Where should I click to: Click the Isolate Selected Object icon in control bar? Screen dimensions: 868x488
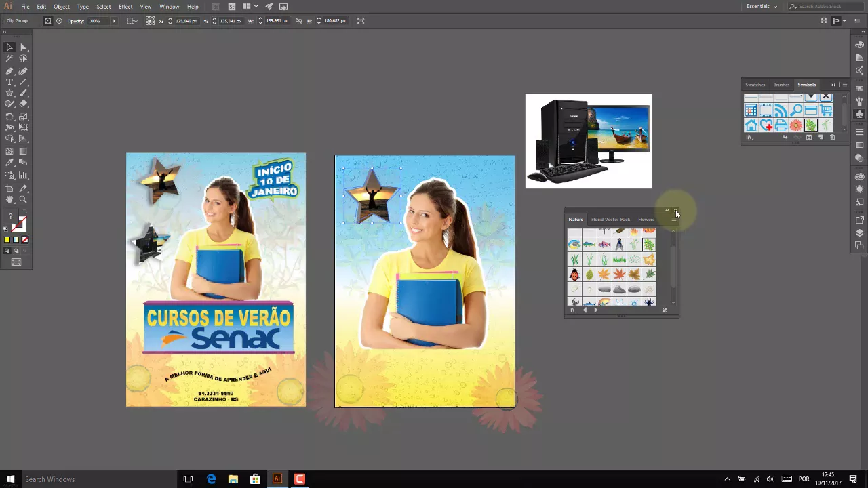[361, 21]
